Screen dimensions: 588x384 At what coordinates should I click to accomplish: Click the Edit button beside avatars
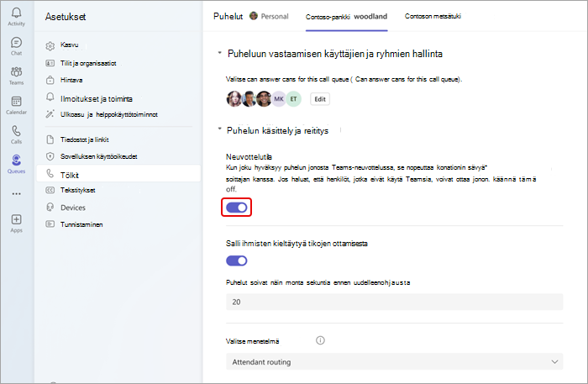pyautogui.click(x=320, y=99)
